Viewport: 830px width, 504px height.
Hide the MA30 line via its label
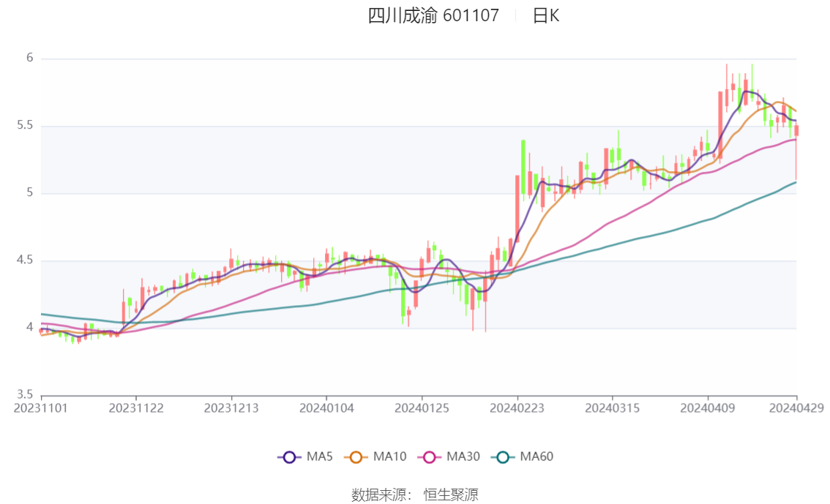pos(463,456)
